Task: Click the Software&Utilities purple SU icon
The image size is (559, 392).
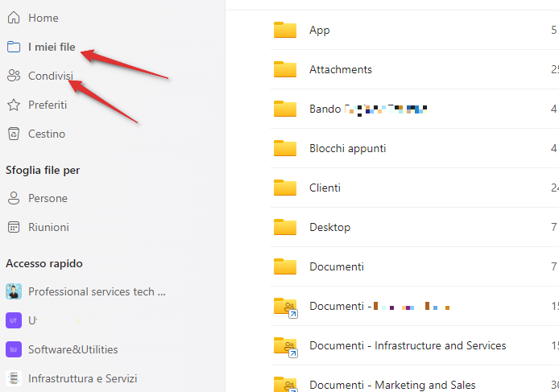Action: coord(14,349)
